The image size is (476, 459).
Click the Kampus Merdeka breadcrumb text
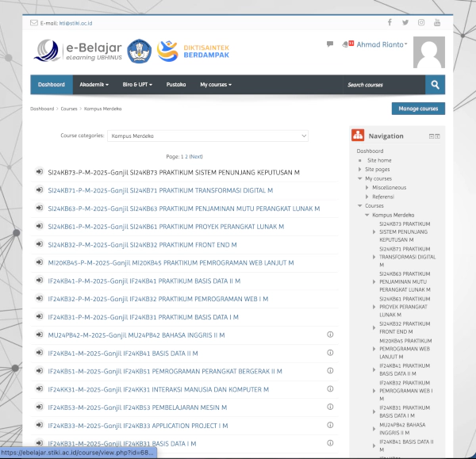102,109
